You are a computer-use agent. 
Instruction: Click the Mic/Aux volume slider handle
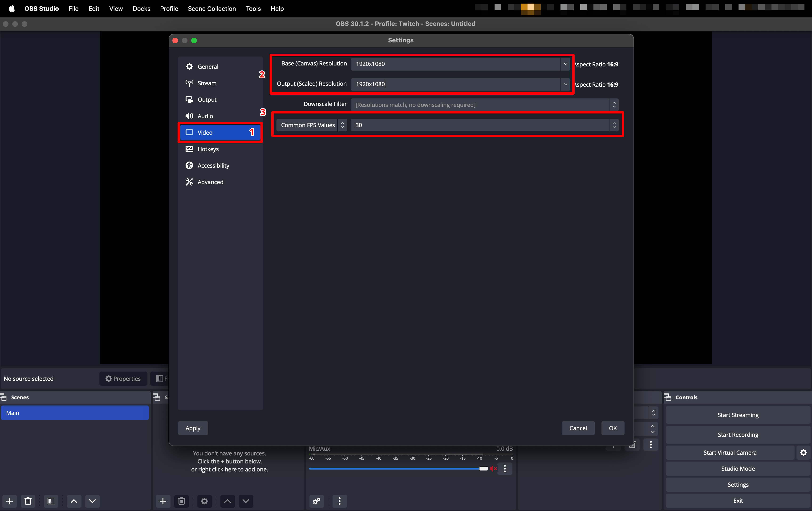pos(483,469)
